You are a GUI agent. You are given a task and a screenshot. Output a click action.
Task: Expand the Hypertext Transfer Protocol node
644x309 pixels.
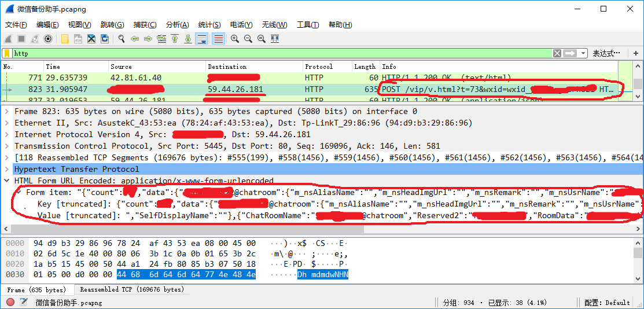coord(6,169)
